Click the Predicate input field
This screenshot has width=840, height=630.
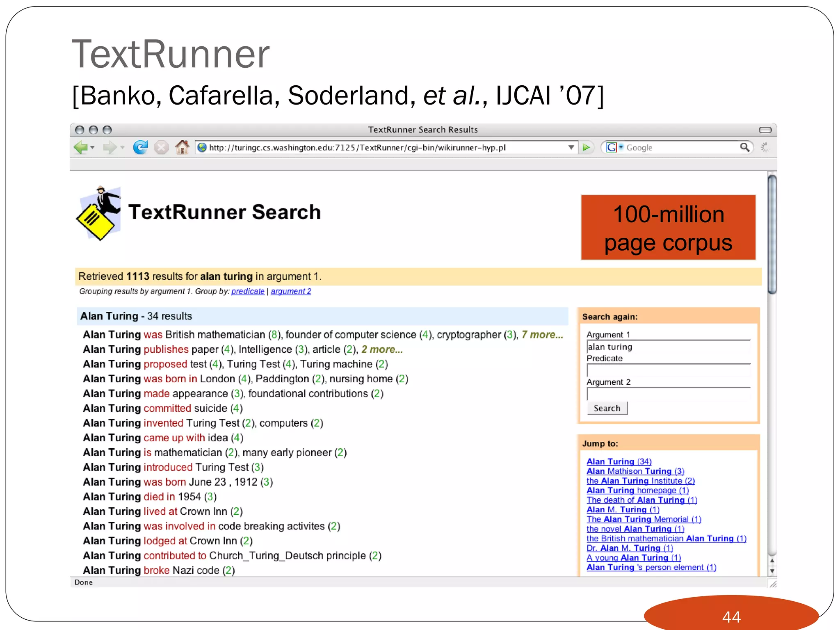[669, 370]
